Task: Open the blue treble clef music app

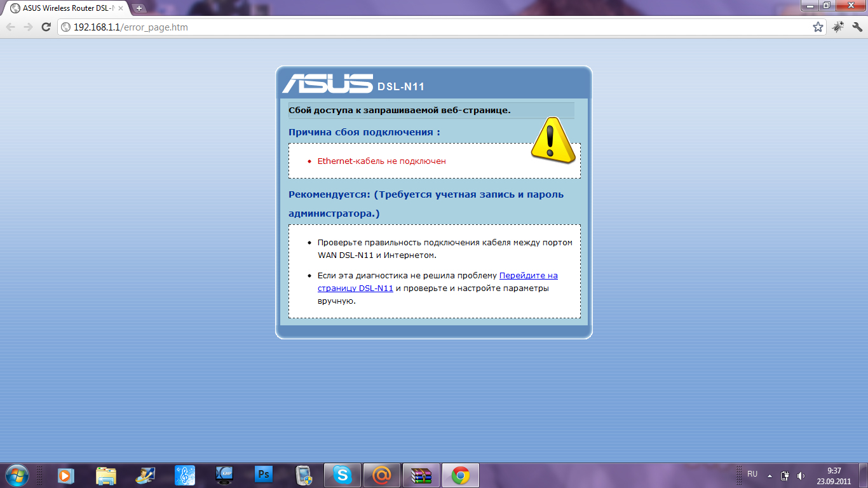Action: click(x=185, y=475)
